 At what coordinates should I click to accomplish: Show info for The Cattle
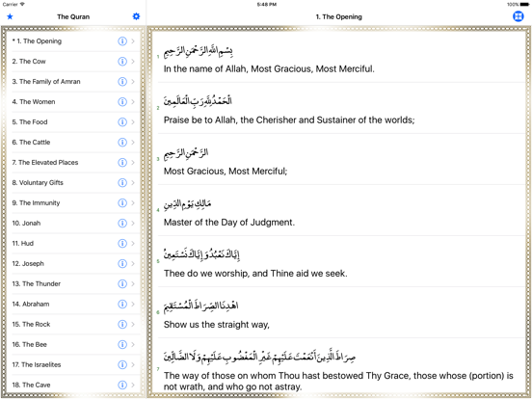coord(122,143)
